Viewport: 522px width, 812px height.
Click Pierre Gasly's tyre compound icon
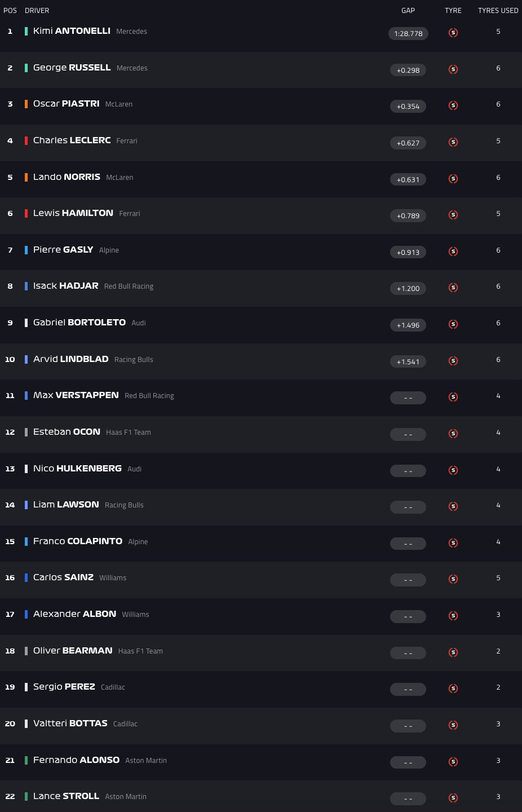(x=453, y=251)
